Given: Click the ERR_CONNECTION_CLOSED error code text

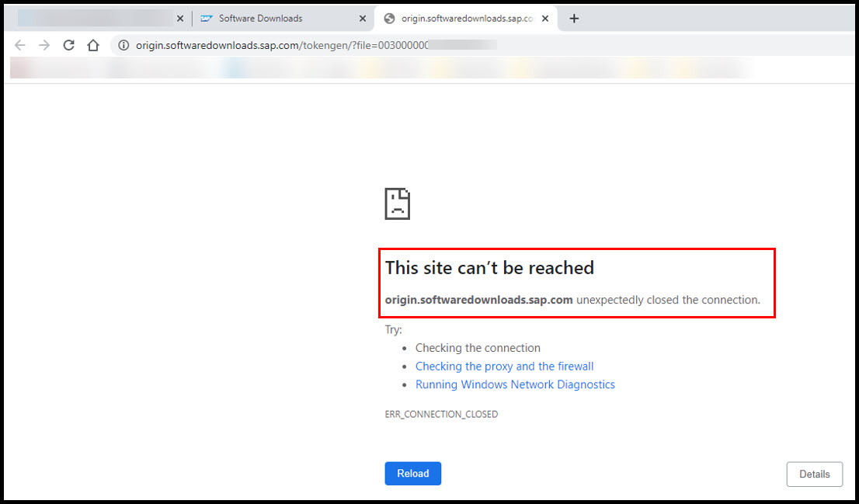Looking at the screenshot, I should pos(441,414).
